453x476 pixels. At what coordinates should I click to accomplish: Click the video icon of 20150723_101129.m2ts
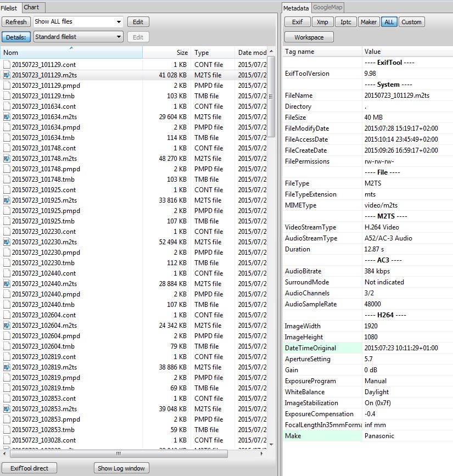coord(7,75)
